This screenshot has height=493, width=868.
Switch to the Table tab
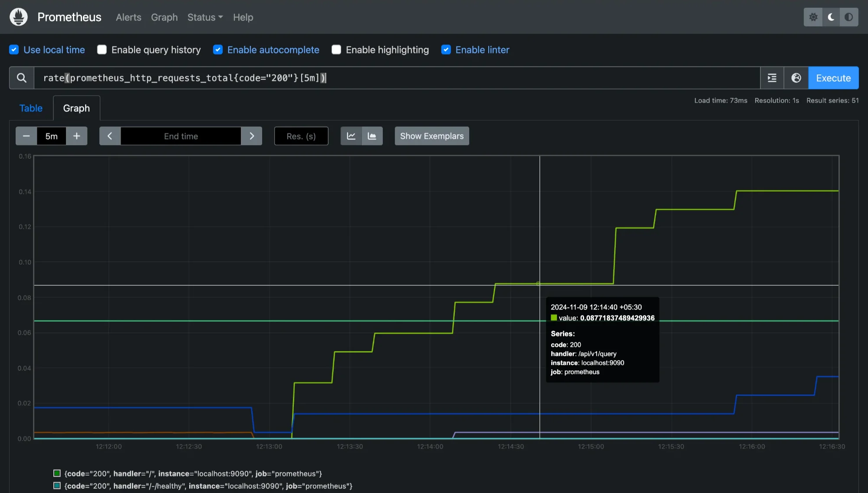point(31,108)
